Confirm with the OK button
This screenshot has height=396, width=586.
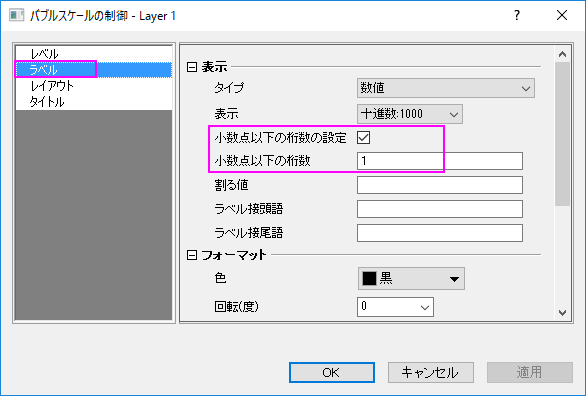click(x=332, y=372)
